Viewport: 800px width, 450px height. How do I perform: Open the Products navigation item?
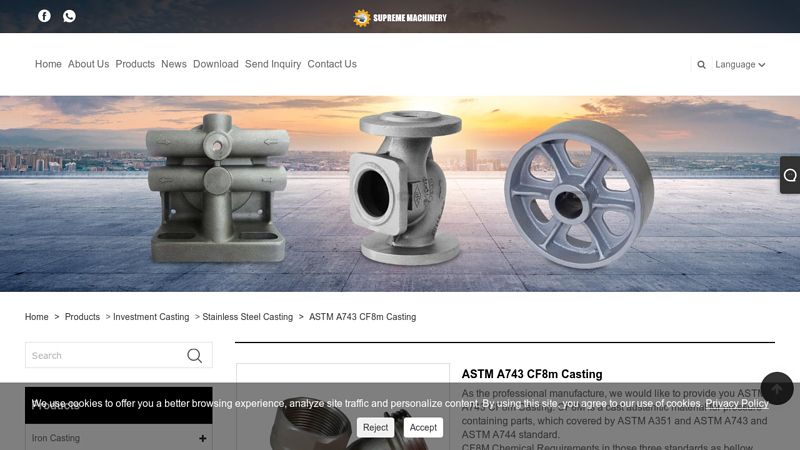(135, 64)
